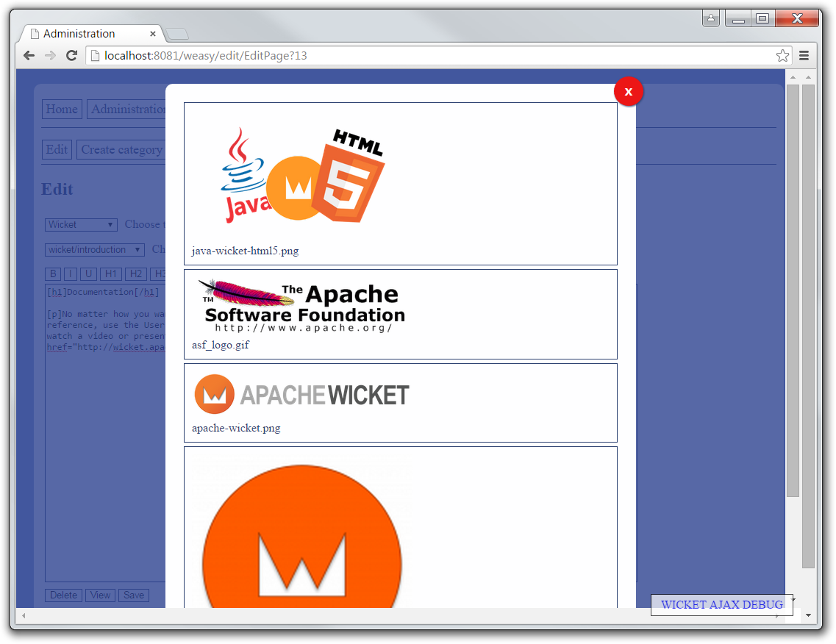
Task: Open the Home navigation item
Action: tap(62, 109)
